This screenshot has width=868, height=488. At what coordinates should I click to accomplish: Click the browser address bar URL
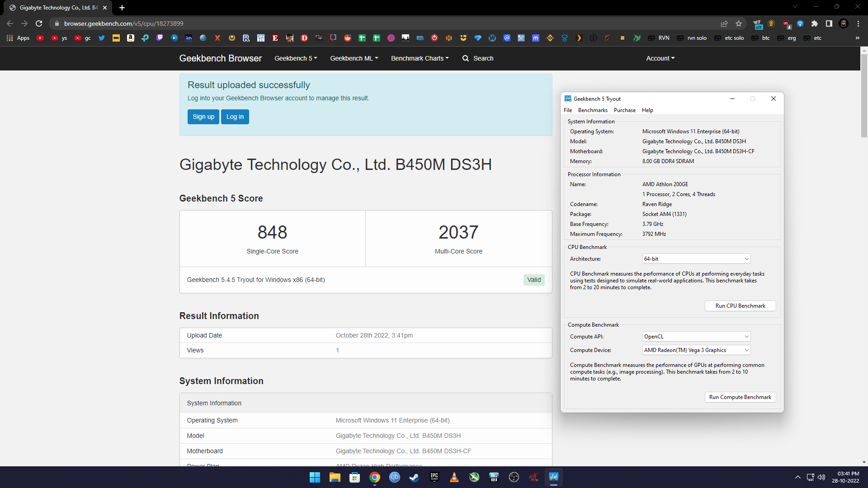pyautogui.click(x=123, y=23)
